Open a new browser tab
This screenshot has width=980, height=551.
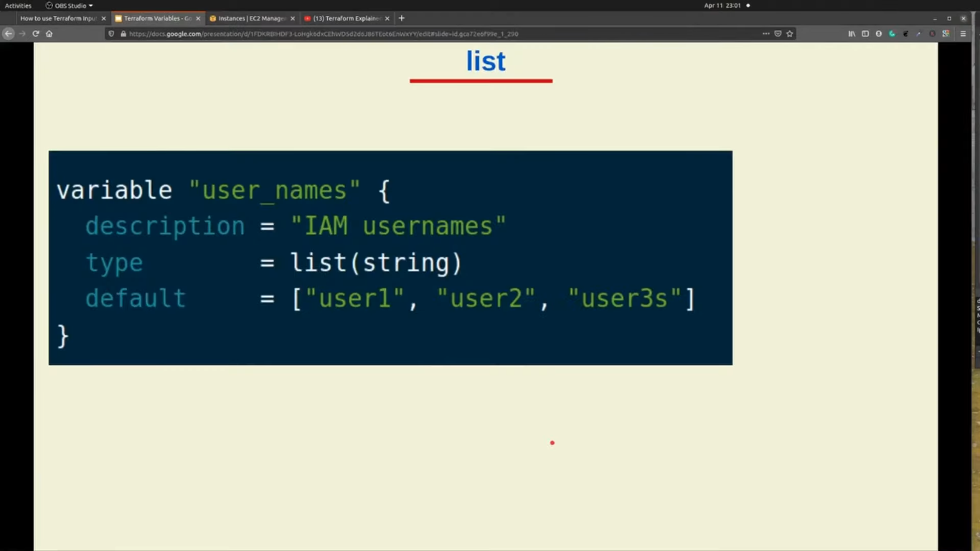(402, 19)
